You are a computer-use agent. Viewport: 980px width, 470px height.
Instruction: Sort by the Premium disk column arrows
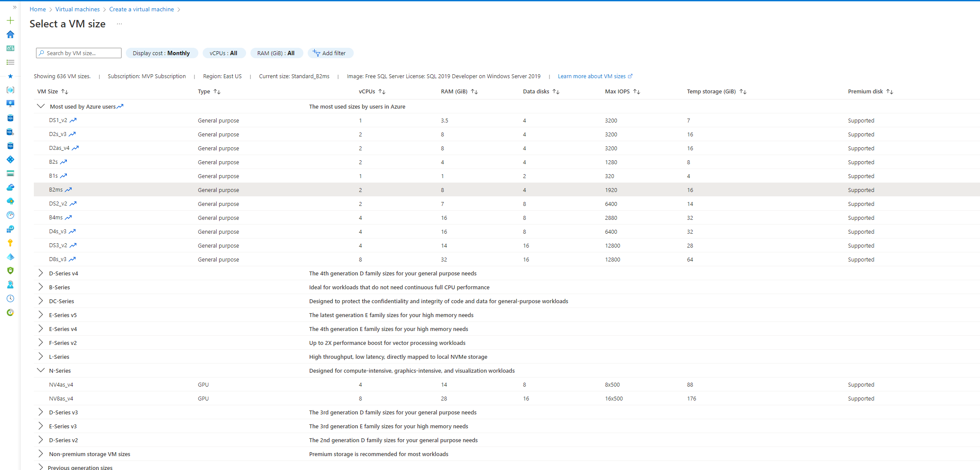[x=890, y=92]
